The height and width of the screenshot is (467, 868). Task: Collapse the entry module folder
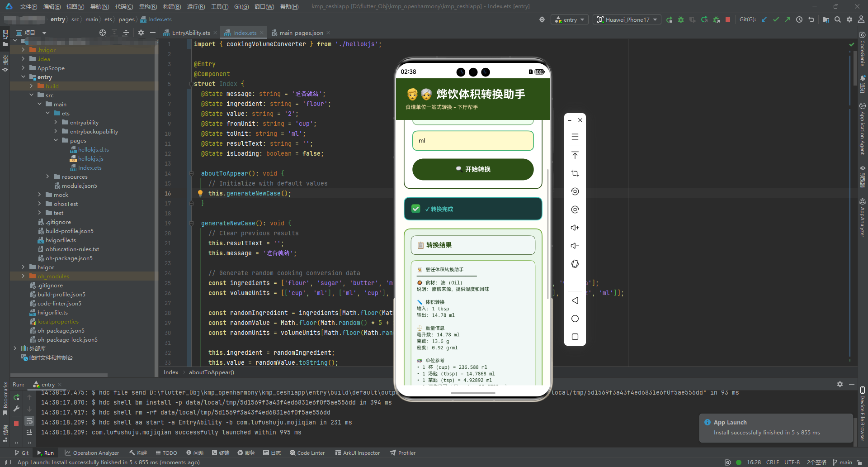click(x=23, y=77)
